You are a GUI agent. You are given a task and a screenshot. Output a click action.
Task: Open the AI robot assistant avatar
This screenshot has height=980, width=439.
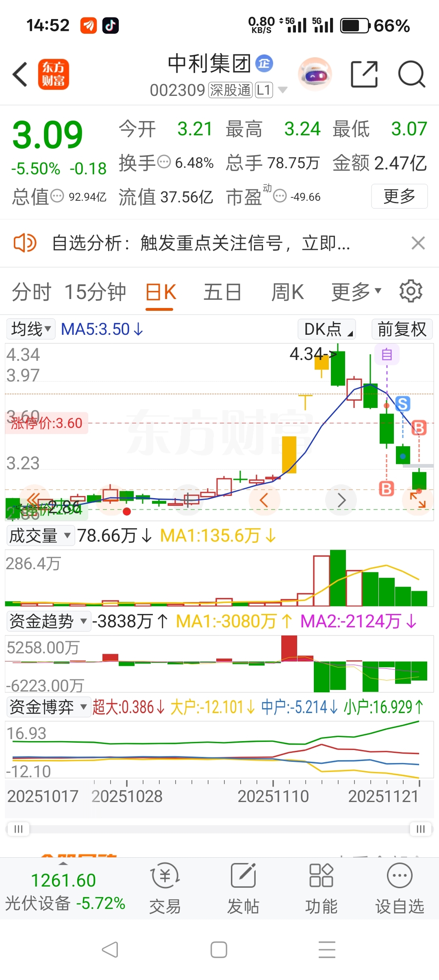tap(315, 74)
